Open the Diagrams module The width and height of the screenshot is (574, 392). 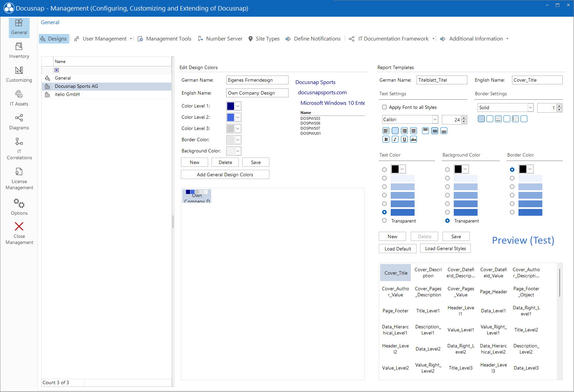tap(19, 122)
